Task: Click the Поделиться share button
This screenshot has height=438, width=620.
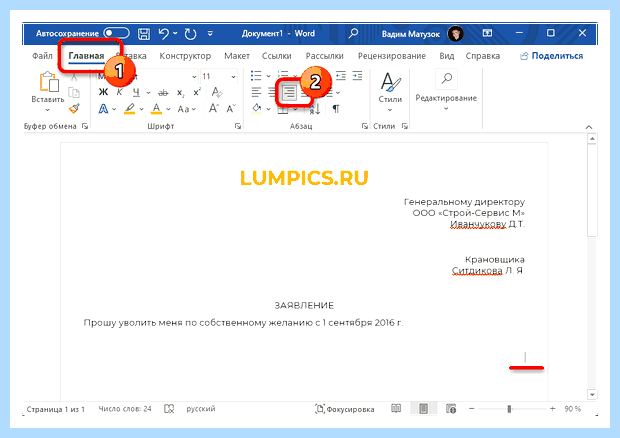Action: [x=551, y=56]
